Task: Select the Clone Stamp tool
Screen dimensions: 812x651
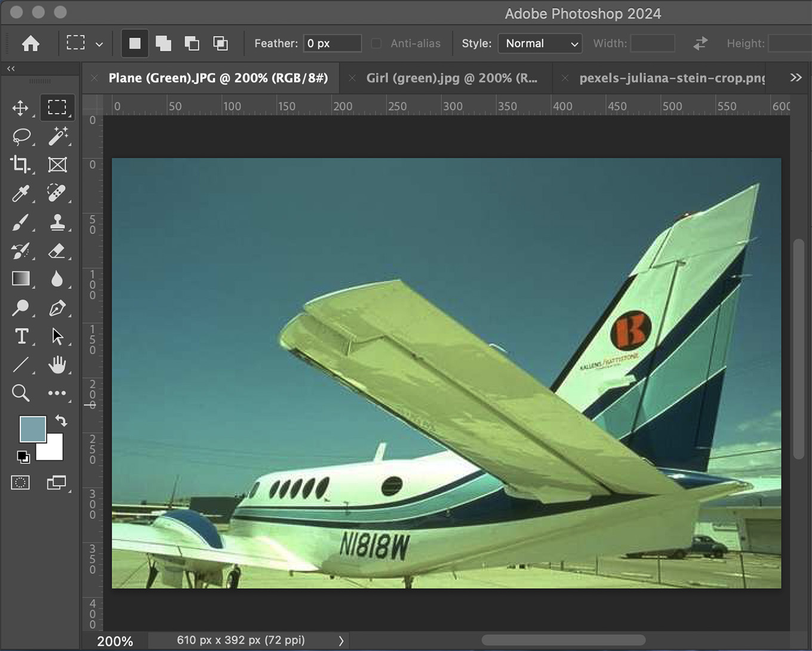Action: [x=57, y=222]
